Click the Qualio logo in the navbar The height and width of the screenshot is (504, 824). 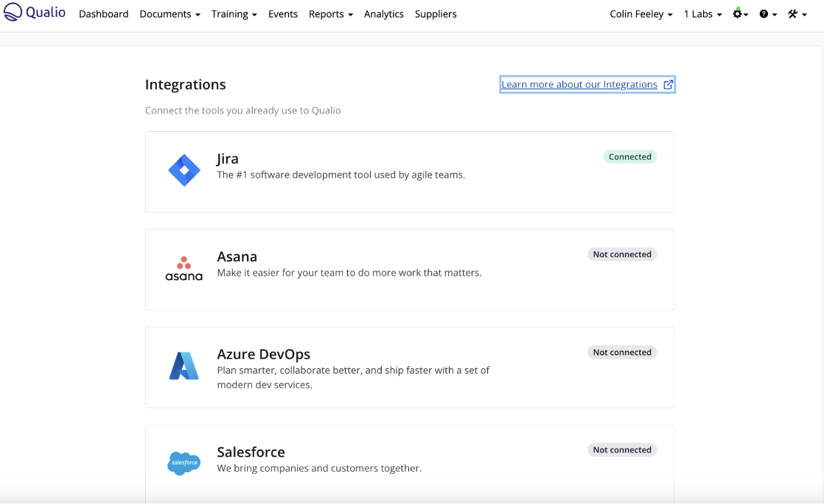tap(35, 13)
